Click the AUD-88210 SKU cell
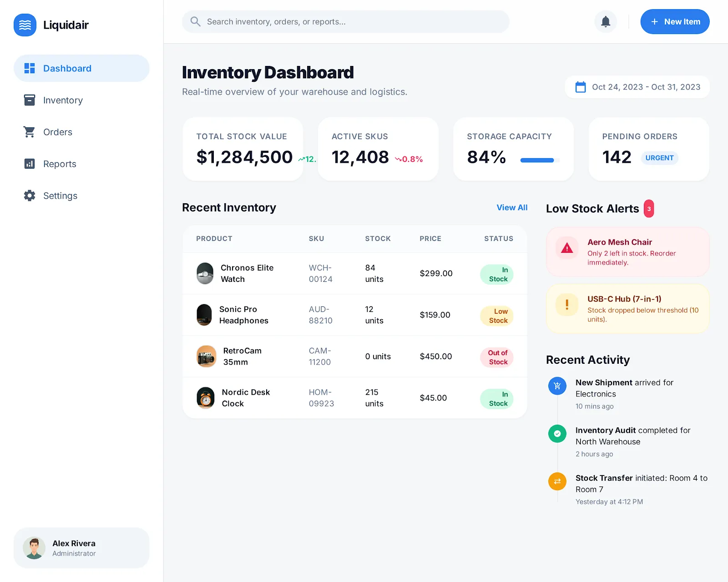 pos(321,315)
